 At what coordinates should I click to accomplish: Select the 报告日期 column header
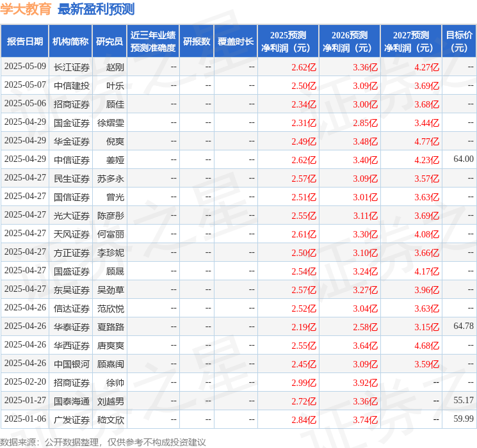click(24, 42)
